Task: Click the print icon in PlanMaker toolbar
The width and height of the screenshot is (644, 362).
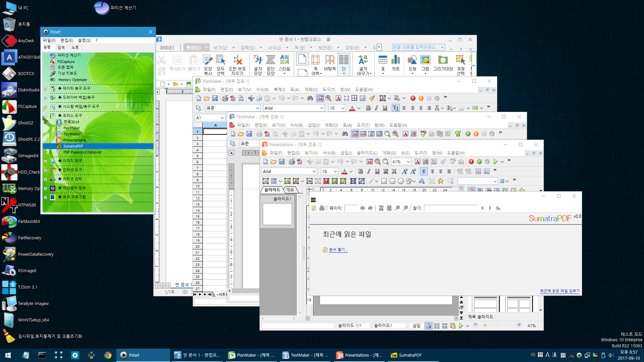Action: [225, 98]
